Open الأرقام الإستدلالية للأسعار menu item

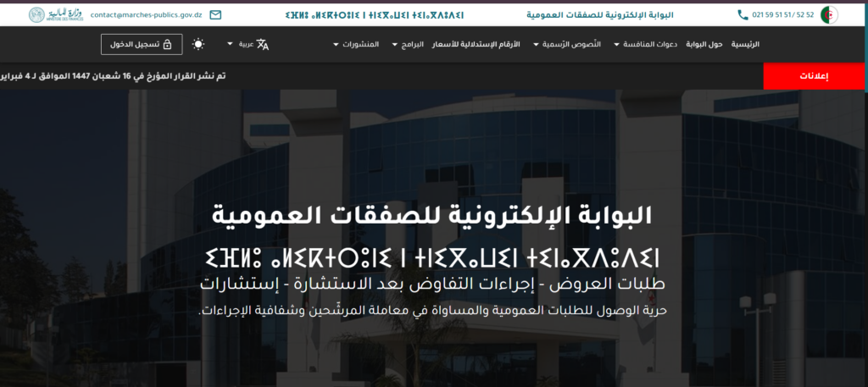(476, 44)
